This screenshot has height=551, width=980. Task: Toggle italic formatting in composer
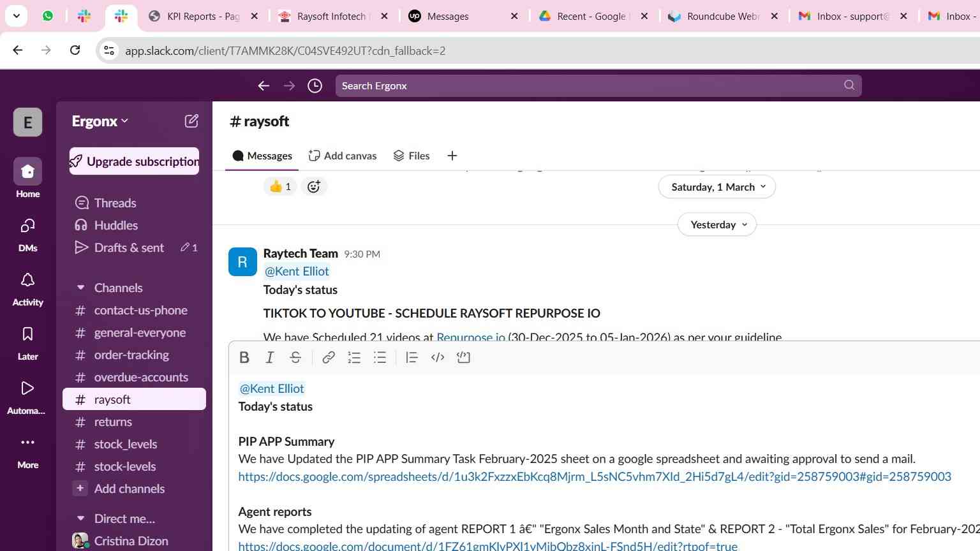[x=270, y=358]
